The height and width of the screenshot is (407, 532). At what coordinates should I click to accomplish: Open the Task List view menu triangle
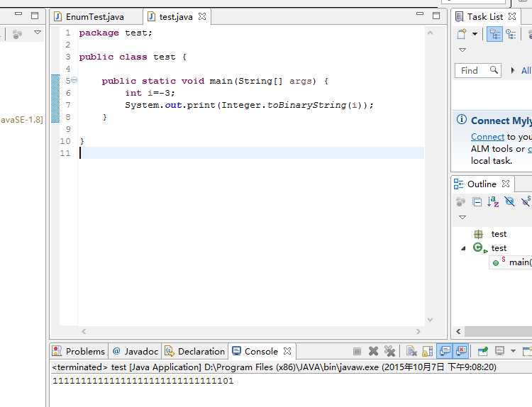(x=462, y=50)
